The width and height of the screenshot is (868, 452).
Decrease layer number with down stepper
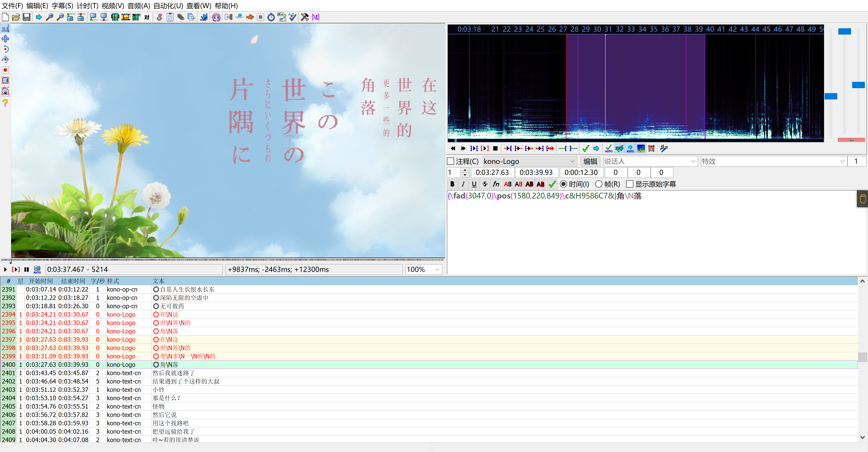coord(465,175)
